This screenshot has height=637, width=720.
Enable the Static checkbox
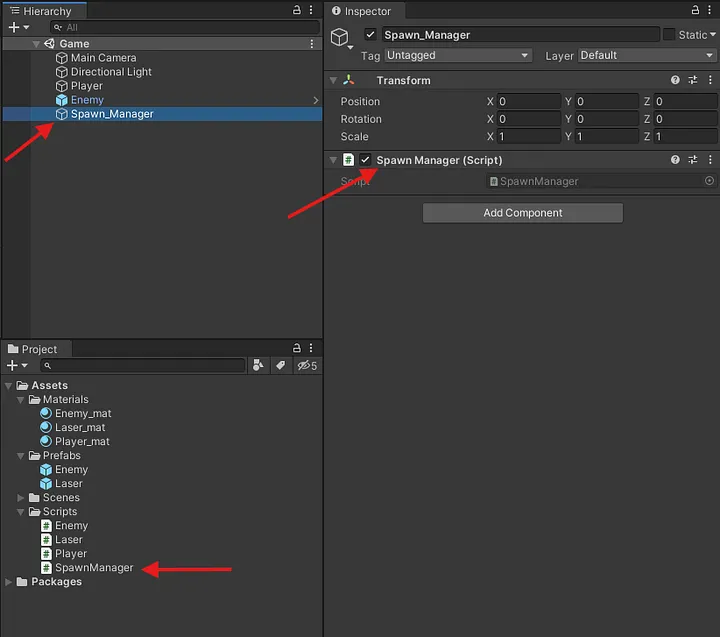tap(668, 34)
